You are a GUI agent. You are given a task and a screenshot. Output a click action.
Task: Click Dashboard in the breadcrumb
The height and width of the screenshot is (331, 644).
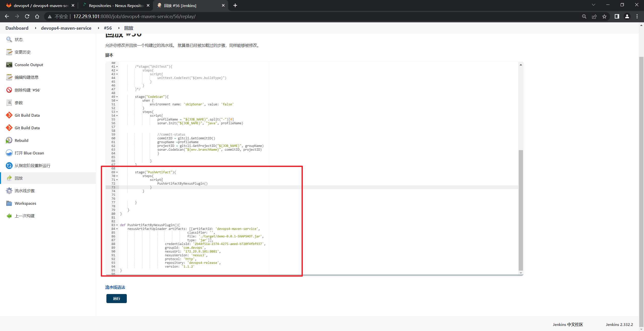(17, 28)
